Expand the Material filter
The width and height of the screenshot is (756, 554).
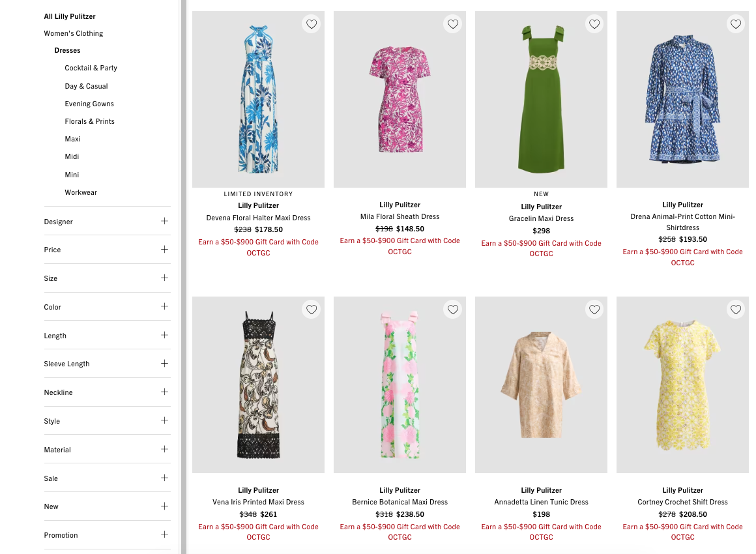pos(107,449)
